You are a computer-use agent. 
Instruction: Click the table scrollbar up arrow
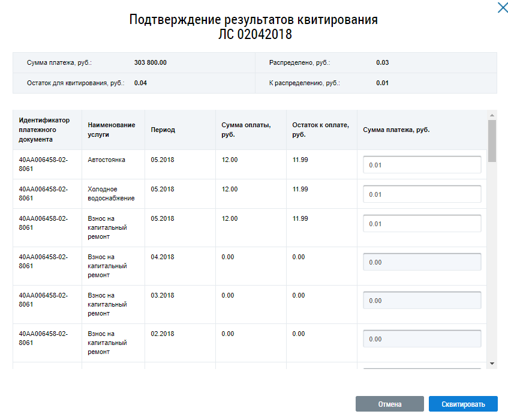coord(492,115)
